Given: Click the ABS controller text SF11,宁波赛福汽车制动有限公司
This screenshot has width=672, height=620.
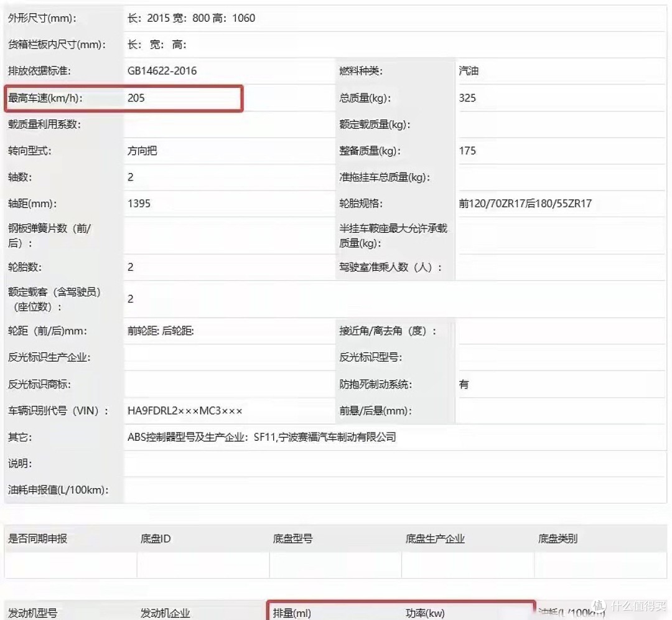Looking at the screenshot, I should [325, 437].
